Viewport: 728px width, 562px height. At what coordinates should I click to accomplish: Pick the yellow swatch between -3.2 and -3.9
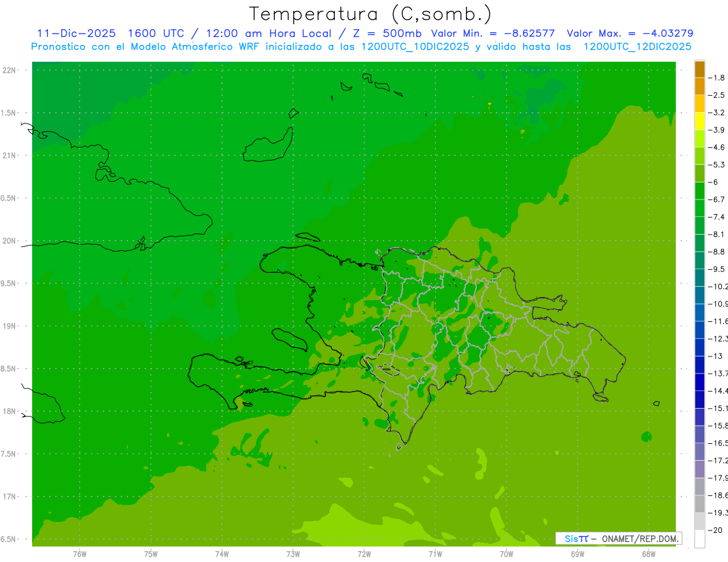click(699, 121)
